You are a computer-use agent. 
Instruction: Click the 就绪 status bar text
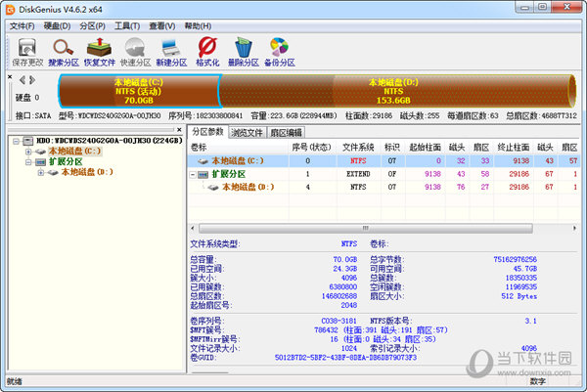(15, 381)
